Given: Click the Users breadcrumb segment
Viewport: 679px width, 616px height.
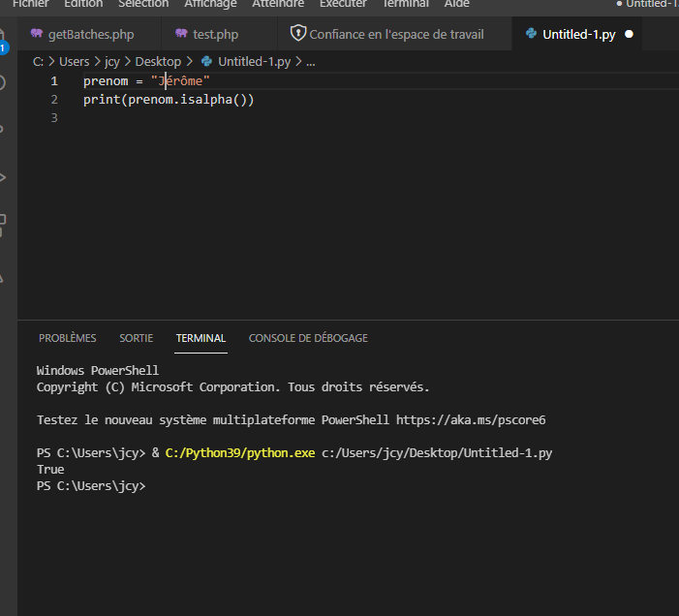Looking at the screenshot, I should (74, 62).
